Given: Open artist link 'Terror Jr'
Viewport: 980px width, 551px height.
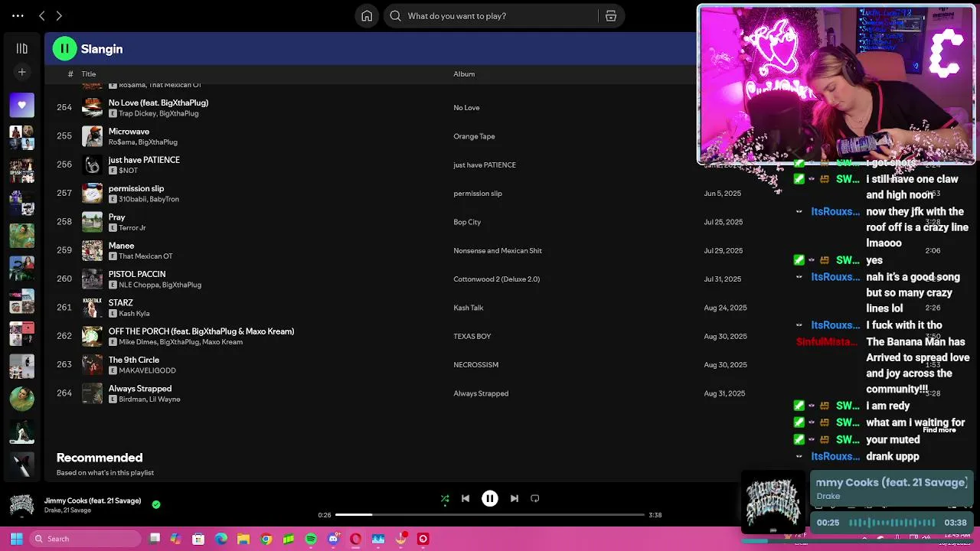Looking at the screenshot, I should click(x=132, y=227).
